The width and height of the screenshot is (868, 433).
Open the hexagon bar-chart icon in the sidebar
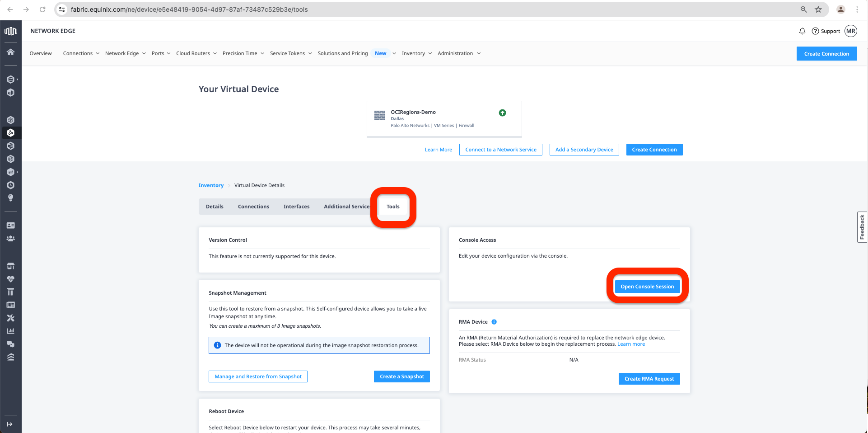point(11,93)
